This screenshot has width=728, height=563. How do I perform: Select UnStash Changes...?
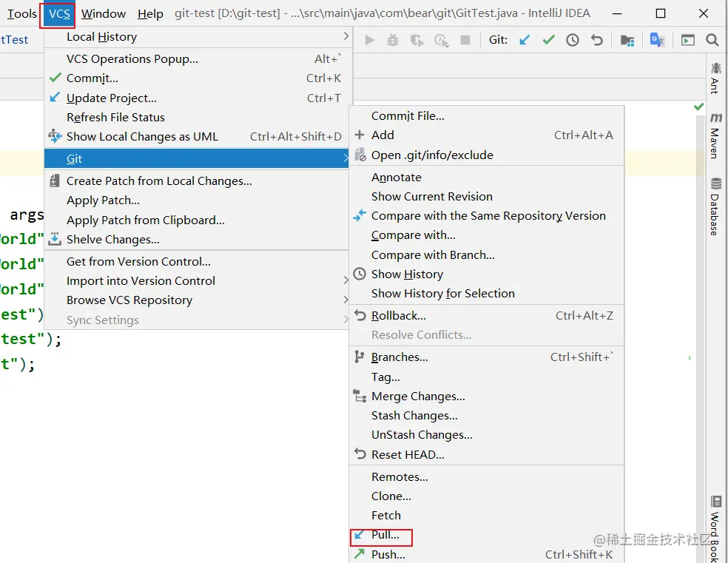487,435
